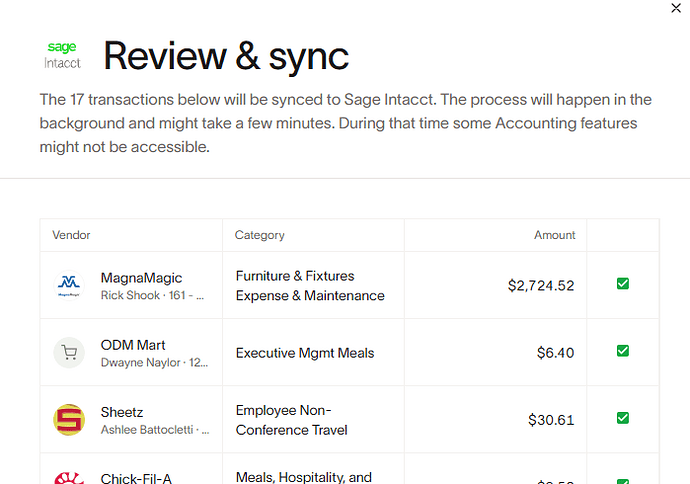690x484 pixels.
Task: Uncheck the ODM Mart transaction checkbox
Action: point(623,351)
